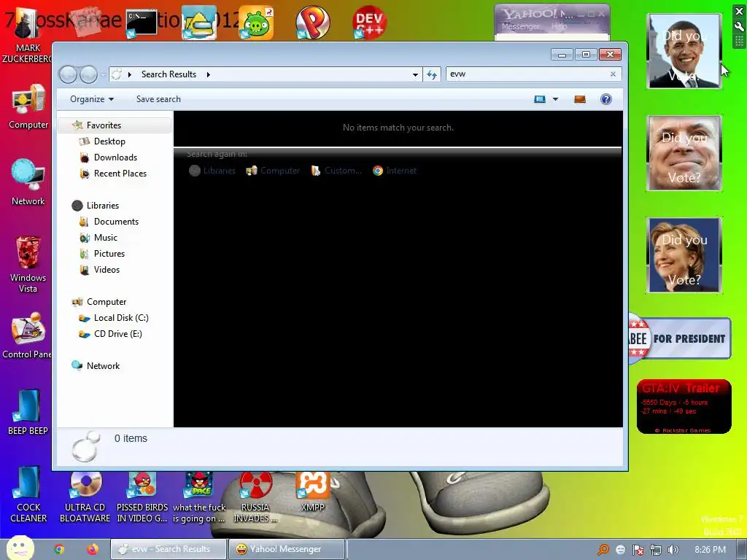Search again in Computer
The width and height of the screenshot is (747, 560).
point(273,171)
